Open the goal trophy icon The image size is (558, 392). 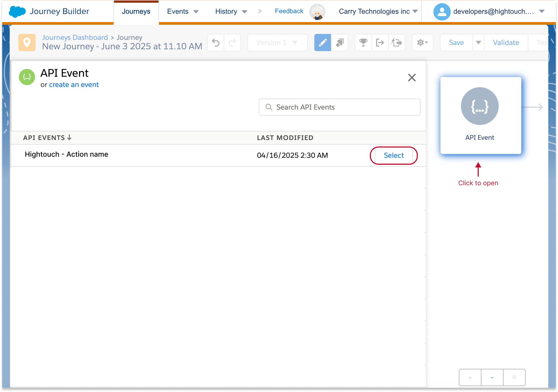[363, 43]
